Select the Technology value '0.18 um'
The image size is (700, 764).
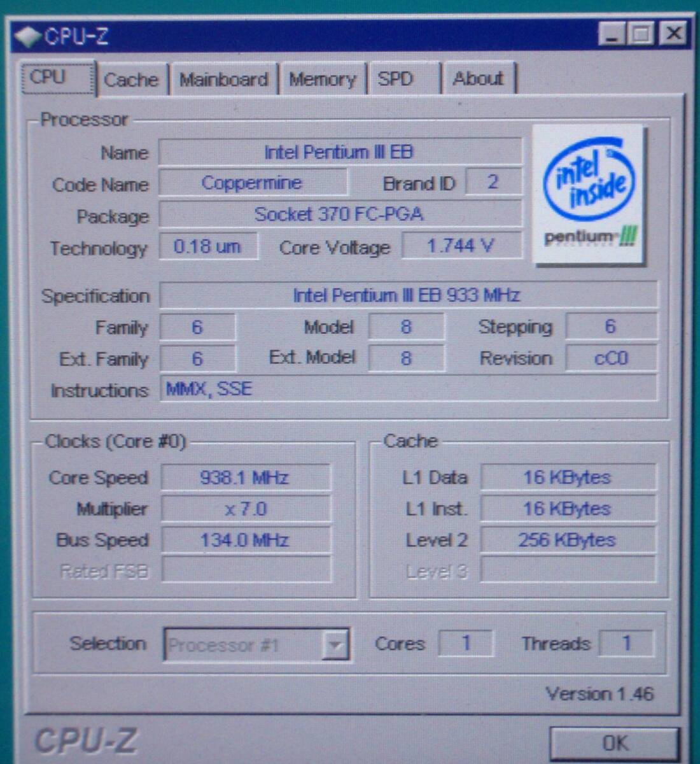[208, 246]
